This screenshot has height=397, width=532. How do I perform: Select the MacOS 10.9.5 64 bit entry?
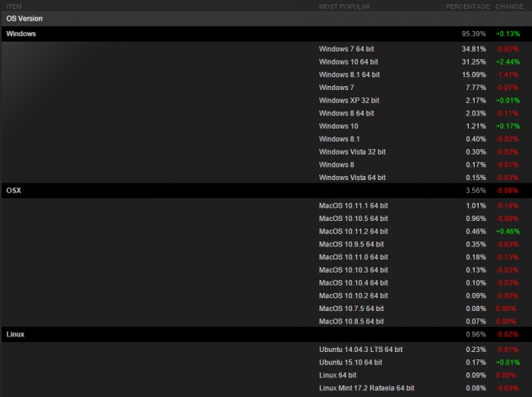coord(351,244)
